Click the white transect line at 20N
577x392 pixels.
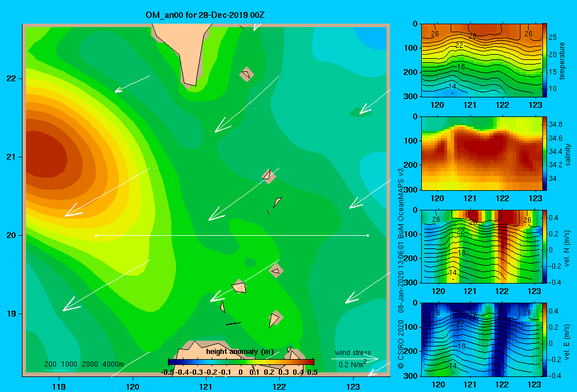(232, 235)
